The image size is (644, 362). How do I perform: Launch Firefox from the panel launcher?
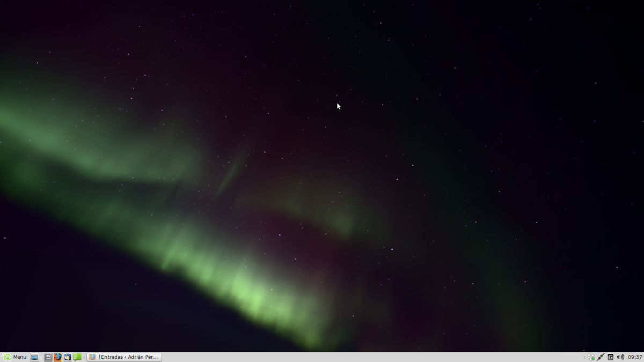pos(58,357)
